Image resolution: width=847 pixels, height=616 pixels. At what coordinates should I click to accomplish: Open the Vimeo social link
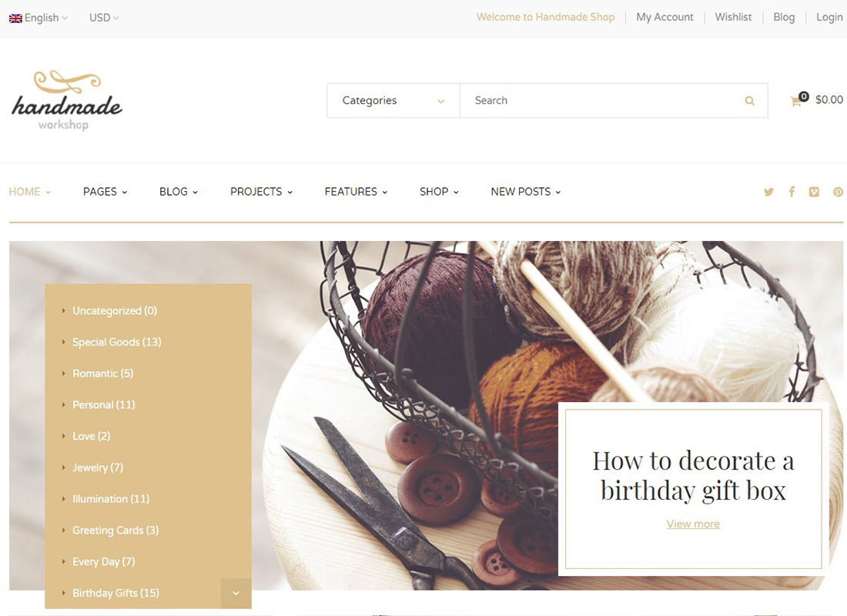pyautogui.click(x=814, y=192)
